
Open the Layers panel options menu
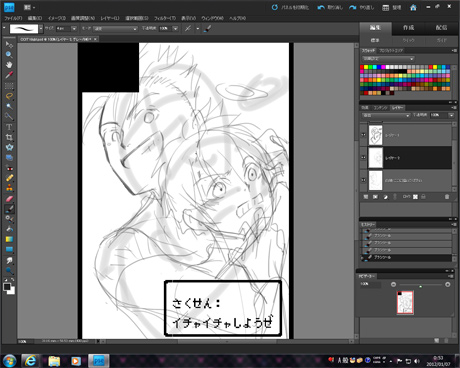(454, 108)
